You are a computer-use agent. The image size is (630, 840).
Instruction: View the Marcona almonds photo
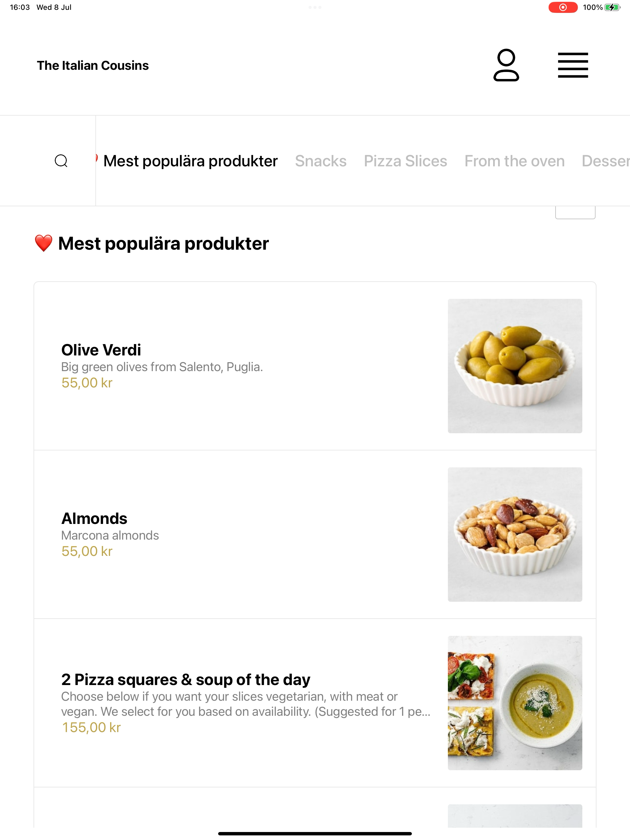[515, 534]
